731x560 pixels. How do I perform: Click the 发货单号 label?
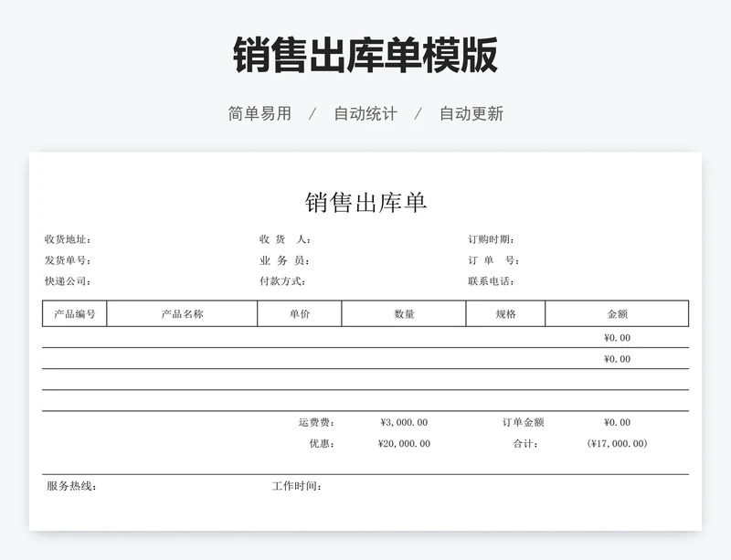pyautogui.click(x=68, y=260)
